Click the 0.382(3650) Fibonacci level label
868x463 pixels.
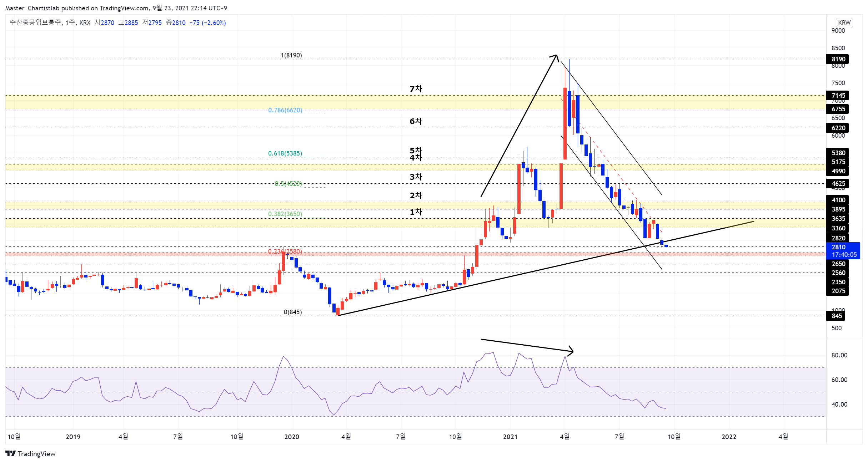(x=285, y=214)
